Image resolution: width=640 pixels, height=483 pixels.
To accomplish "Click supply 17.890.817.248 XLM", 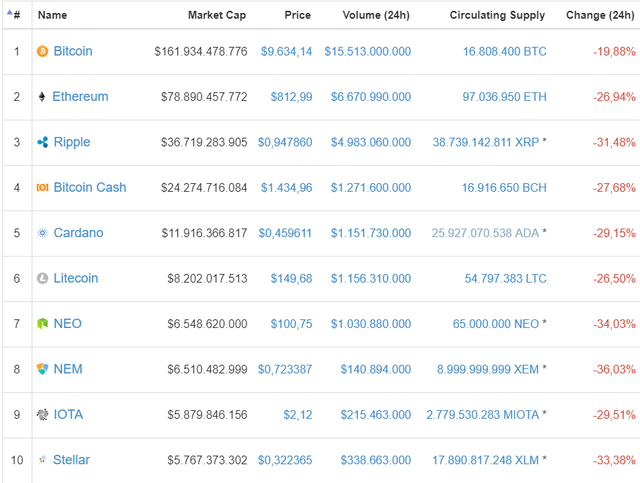I will [x=486, y=460].
